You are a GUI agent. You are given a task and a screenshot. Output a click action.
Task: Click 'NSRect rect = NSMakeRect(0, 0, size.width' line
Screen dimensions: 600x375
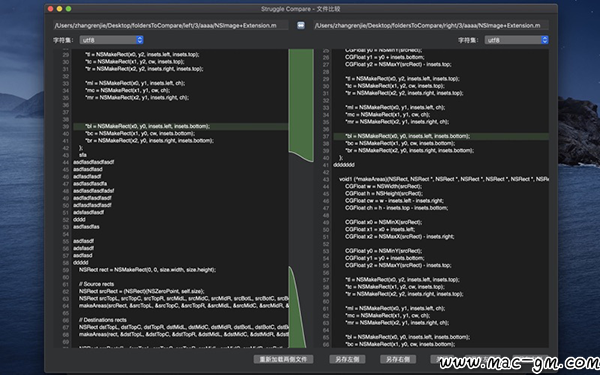pos(147,270)
